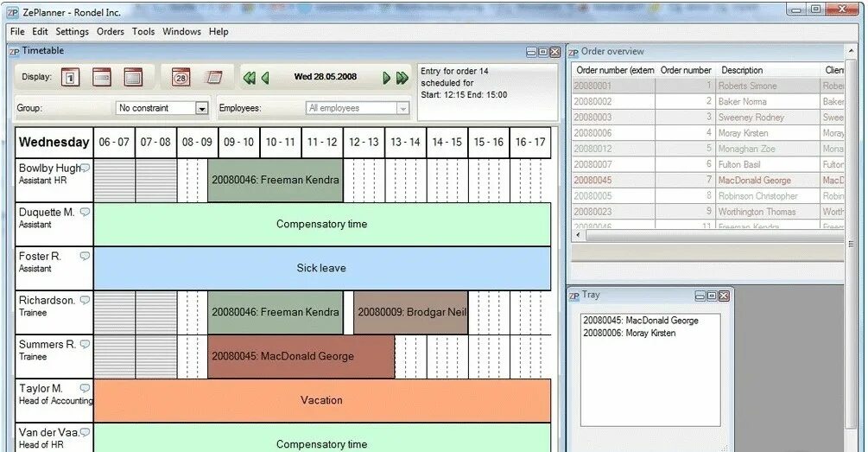Select order row 20080005 Robinson Christopher
Image resolution: width=868 pixels, height=452 pixels.
[x=707, y=196]
